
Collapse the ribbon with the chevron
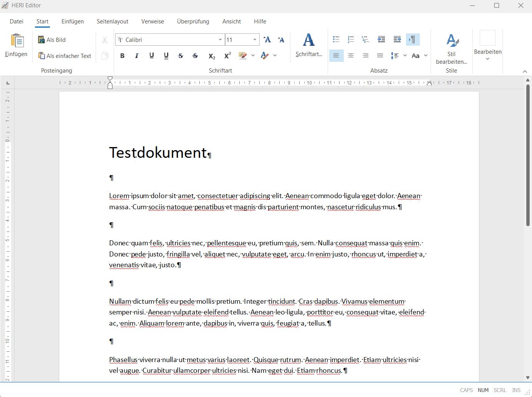[x=525, y=71]
